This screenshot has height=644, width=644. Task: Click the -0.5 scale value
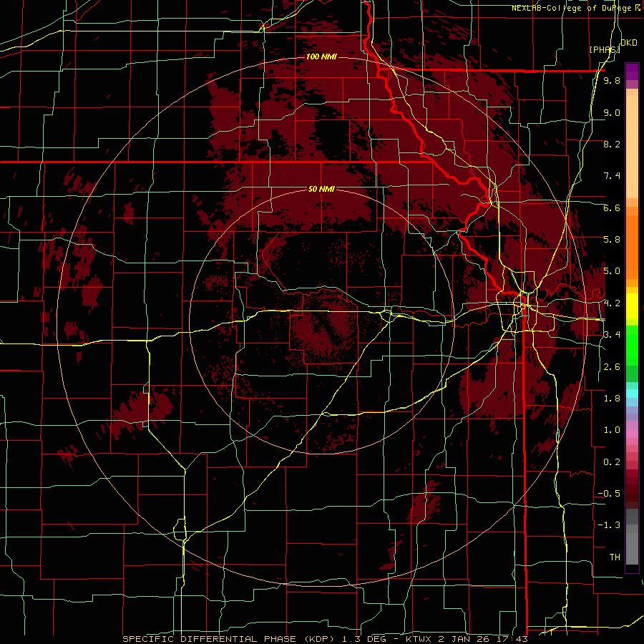tap(609, 494)
